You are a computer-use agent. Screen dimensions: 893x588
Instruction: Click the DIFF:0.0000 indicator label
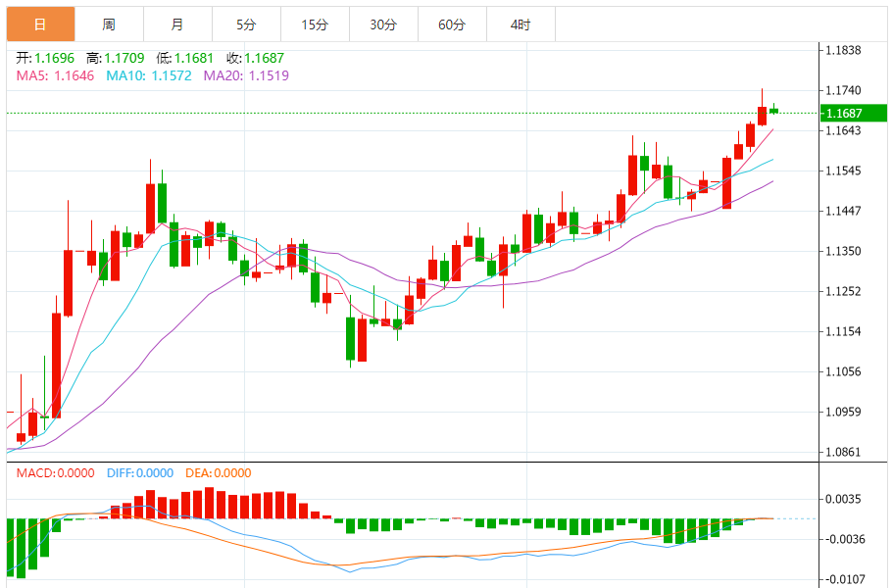(140, 473)
